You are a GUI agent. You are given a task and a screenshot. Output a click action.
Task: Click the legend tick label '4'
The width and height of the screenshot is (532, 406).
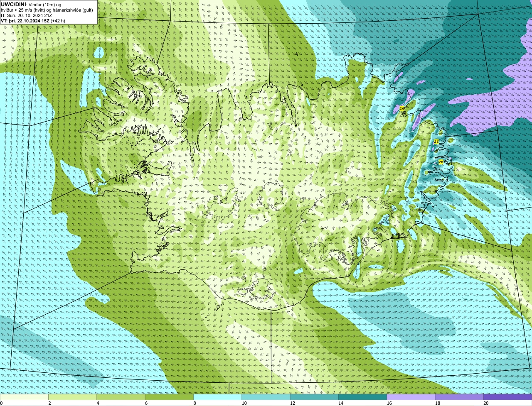point(98,403)
